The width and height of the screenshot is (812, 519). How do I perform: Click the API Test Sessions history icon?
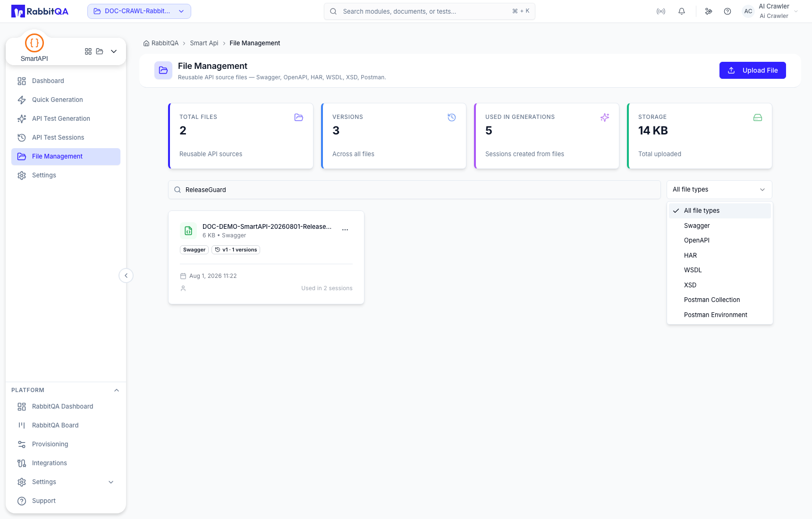[x=22, y=138]
